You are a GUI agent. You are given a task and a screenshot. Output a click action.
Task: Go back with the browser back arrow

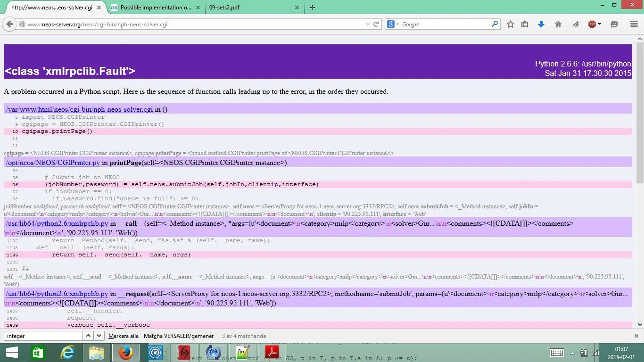[x=9, y=25]
